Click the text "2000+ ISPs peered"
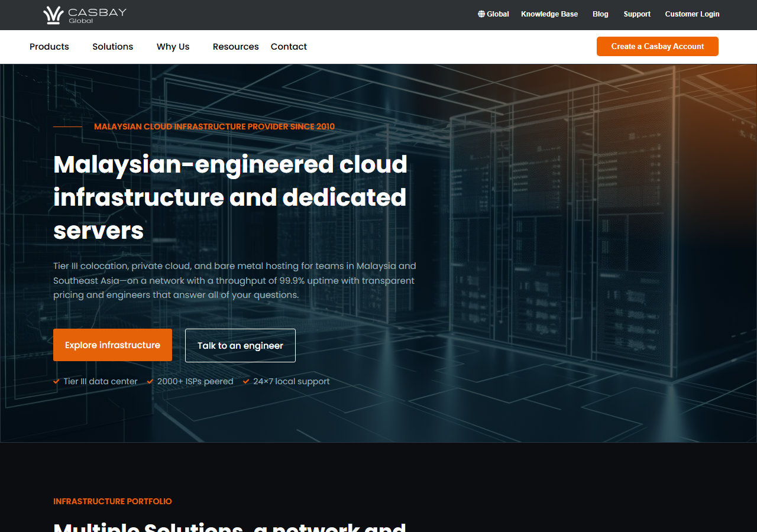 pyautogui.click(x=195, y=382)
